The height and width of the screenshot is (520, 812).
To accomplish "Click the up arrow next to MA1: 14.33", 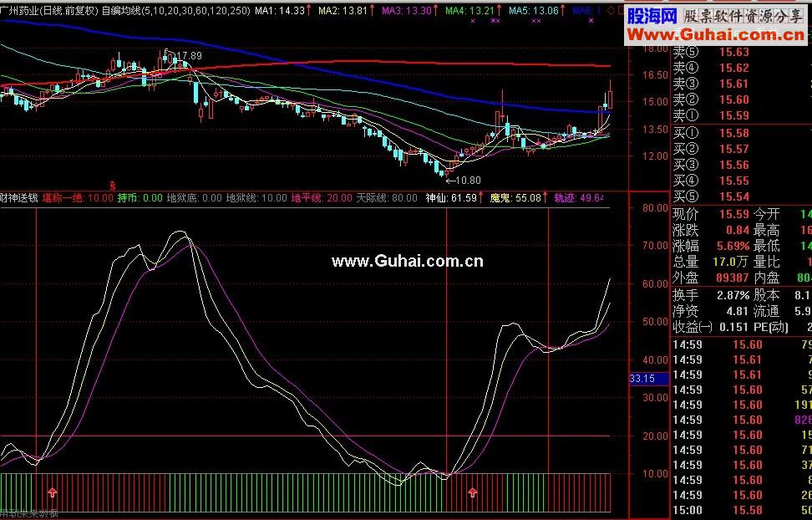I will tap(309, 10).
